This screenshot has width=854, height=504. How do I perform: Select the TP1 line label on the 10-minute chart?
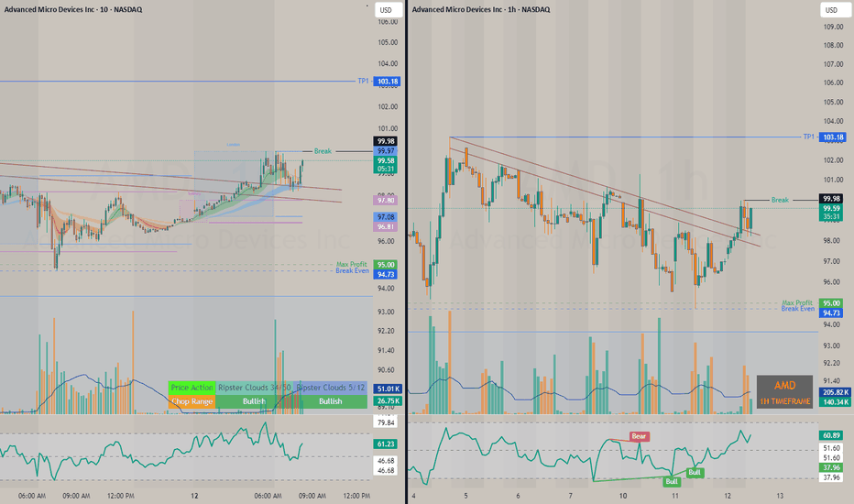363,82
